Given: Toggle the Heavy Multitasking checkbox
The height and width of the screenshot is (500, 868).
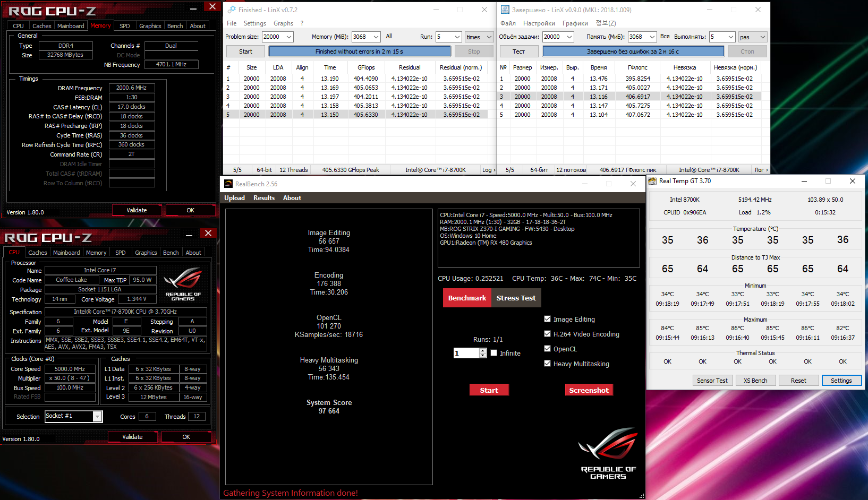Looking at the screenshot, I should tap(547, 364).
